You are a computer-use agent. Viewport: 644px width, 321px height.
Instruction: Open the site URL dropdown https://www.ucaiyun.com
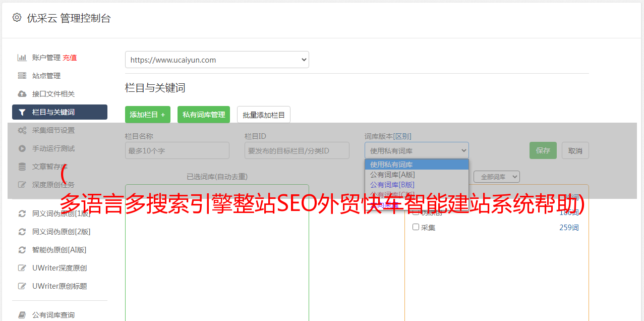217,60
